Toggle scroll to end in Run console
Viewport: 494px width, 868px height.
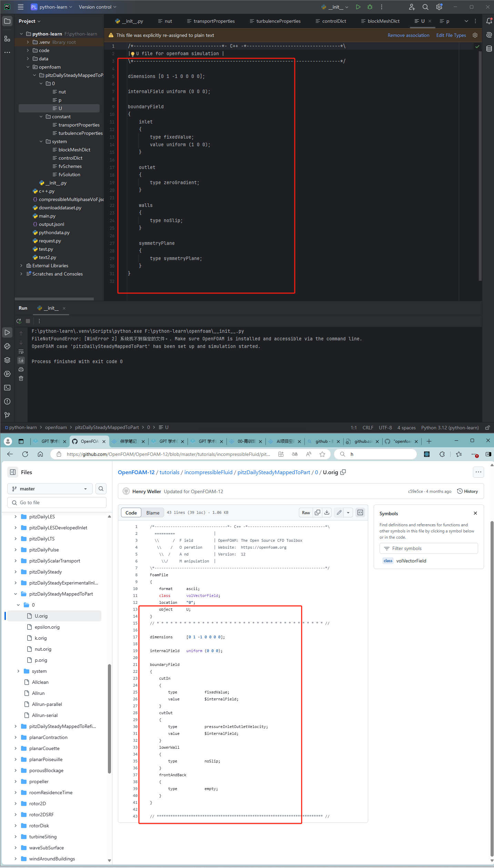(x=21, y=360)
